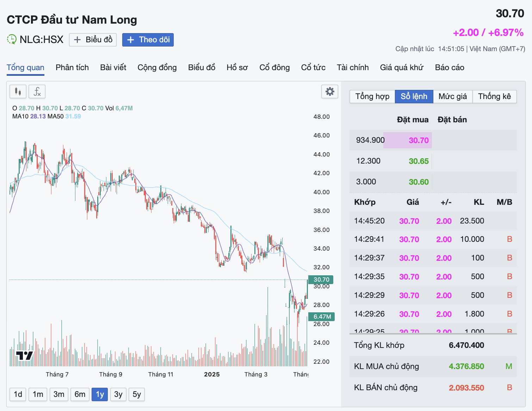Open the Hồ sơ tab
The width and height of the screenshot is (532, 411).
pos(237,68)
